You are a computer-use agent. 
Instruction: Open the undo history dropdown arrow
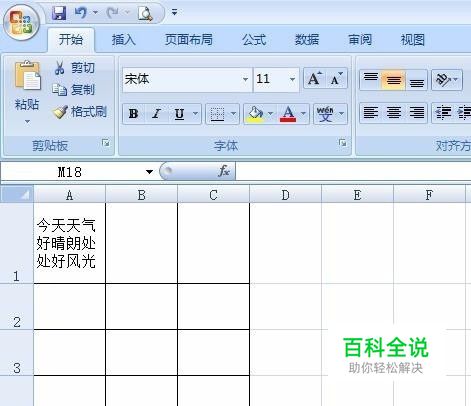[96, 13]
